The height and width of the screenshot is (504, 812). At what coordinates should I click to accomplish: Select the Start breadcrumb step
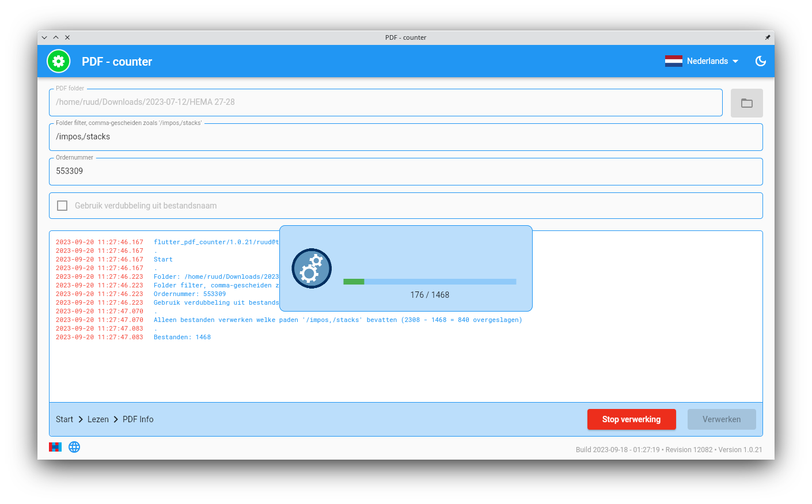point(64,419)
